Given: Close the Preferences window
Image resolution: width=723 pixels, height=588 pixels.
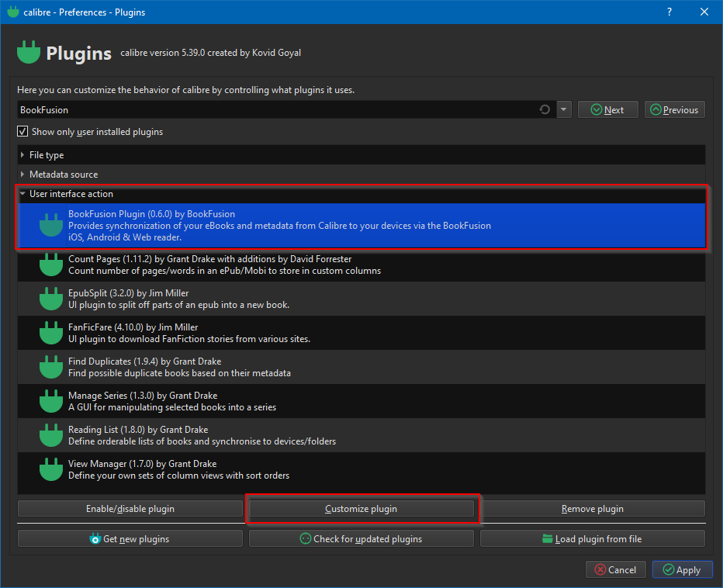Looking at the screenshot, I should tap(704, 12).
